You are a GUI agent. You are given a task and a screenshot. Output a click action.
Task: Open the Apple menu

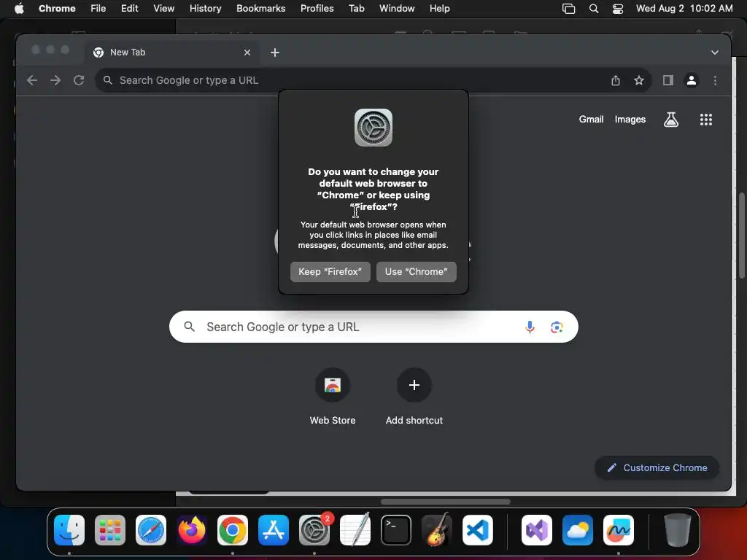pyautogui.click(x=19, y=9)
